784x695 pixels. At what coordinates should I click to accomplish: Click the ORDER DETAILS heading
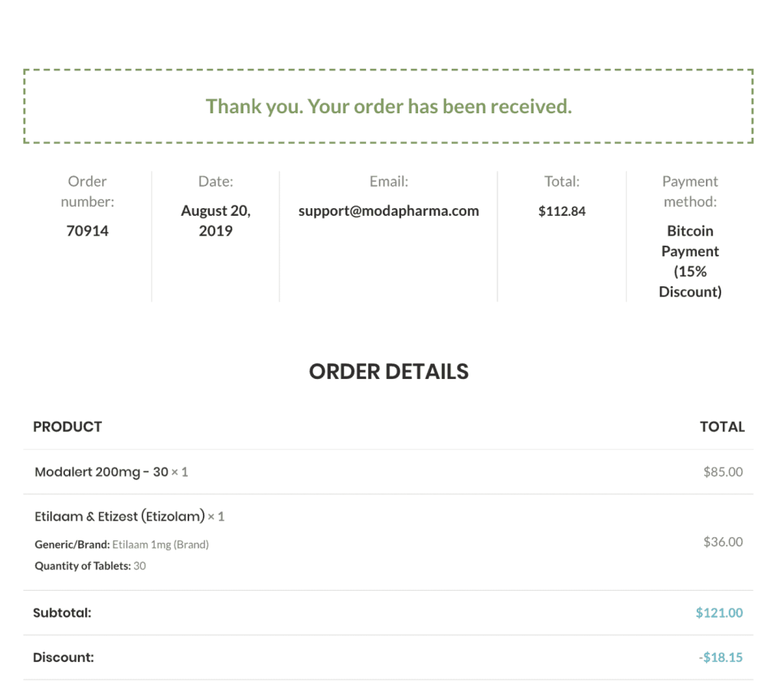coord(388,371)
